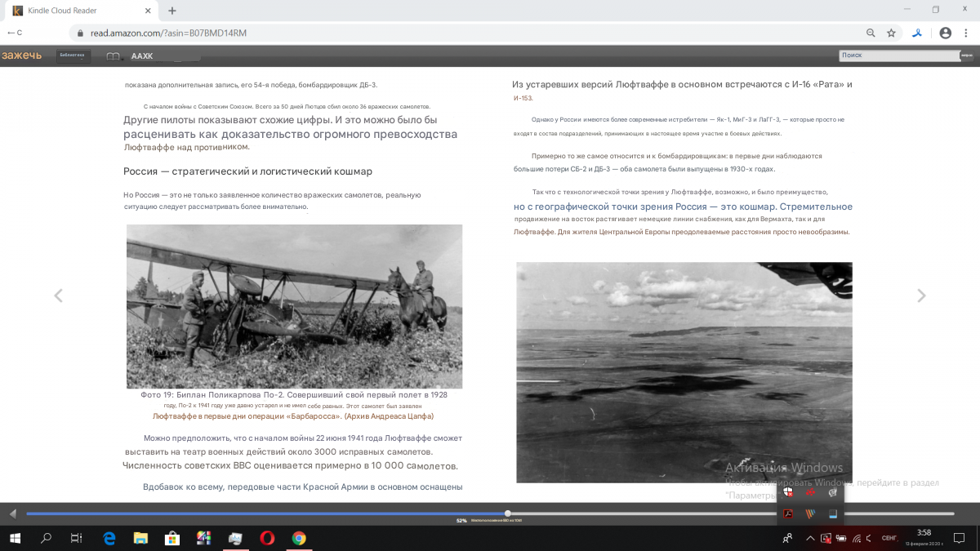Open a new browser tab

[172, 11]
